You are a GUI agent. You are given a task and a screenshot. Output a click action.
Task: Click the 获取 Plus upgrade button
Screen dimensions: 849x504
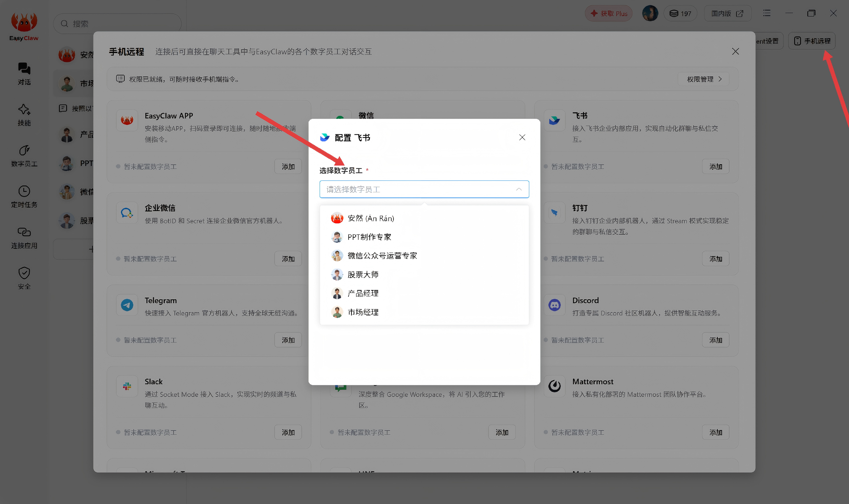click(609, 13)
